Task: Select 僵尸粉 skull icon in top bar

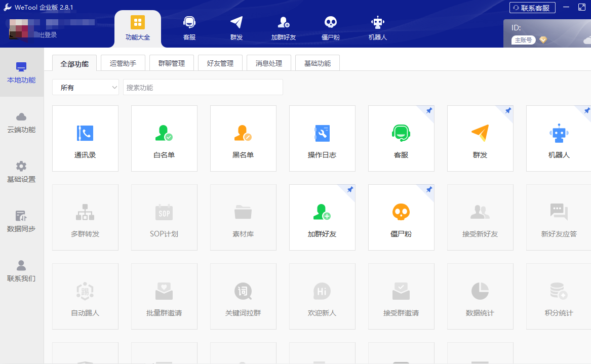Action: pos(331,28)
